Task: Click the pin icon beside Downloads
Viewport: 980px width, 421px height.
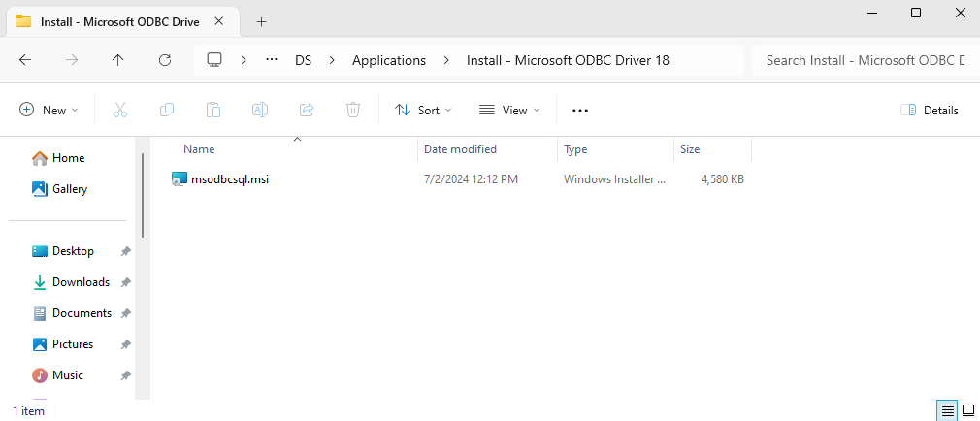Action: 125,282
